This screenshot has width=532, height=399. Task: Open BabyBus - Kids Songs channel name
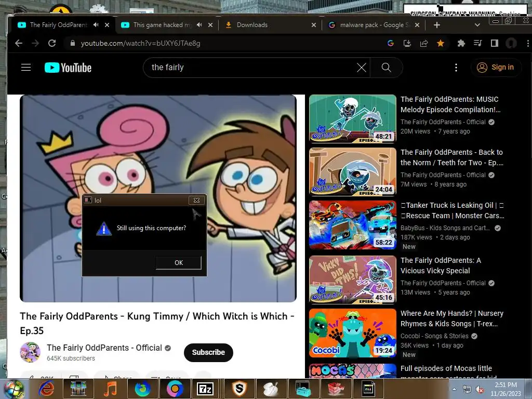pyautogui.click(x=445, y=228)
